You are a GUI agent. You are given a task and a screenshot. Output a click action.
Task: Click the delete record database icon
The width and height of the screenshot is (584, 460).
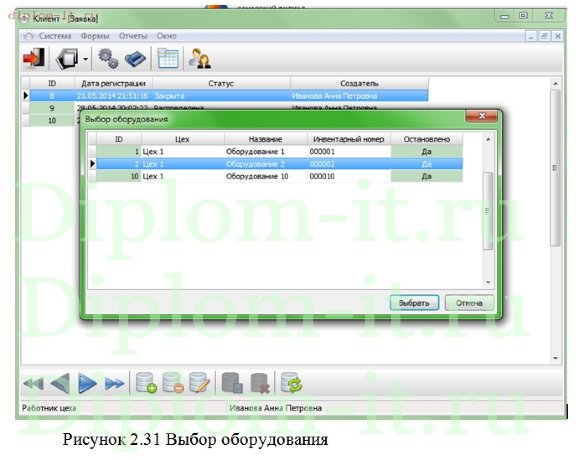click(x=173, y=383)
